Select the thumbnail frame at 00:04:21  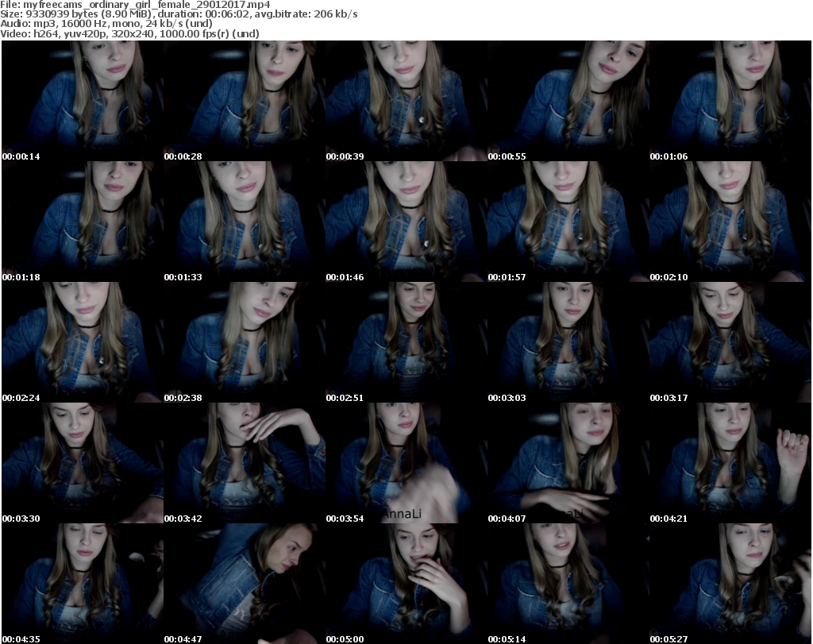pos(730,463)
